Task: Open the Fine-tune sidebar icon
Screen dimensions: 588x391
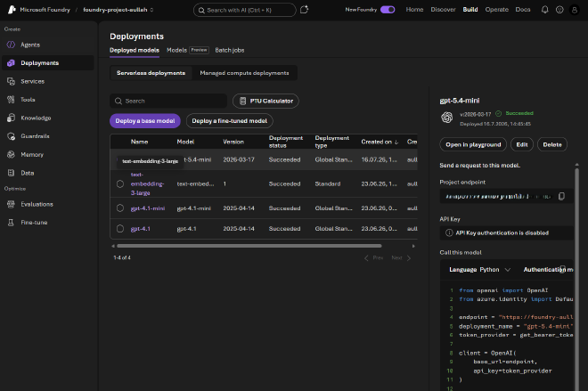Action: (11, 223)
